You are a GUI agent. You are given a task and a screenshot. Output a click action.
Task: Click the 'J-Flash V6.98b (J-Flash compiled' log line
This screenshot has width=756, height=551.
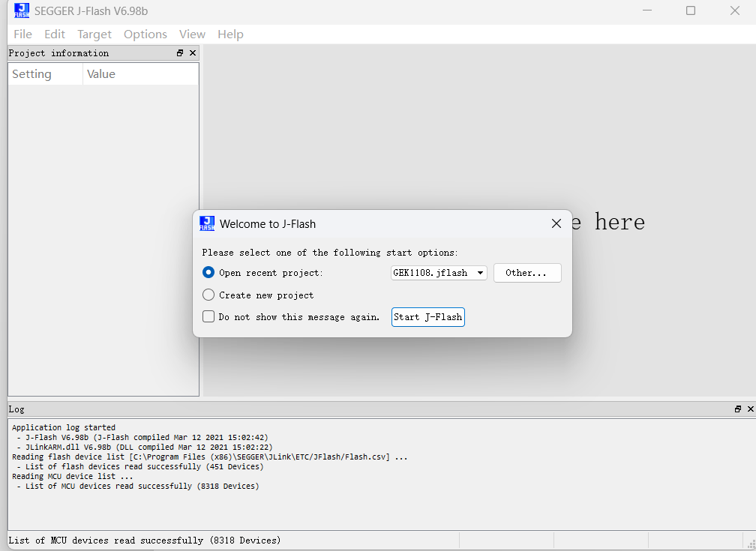(x=142, y=438)
